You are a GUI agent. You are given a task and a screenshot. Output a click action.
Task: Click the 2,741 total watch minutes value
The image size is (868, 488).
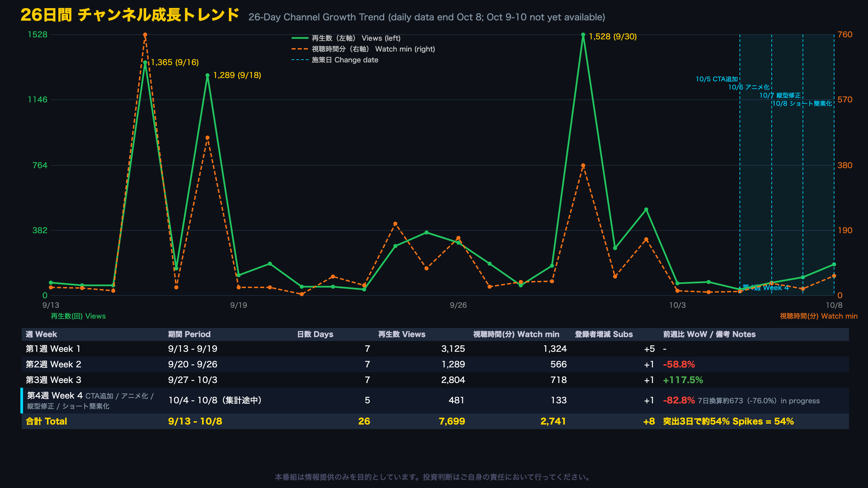pyautogui.click(x=553, y=421)
